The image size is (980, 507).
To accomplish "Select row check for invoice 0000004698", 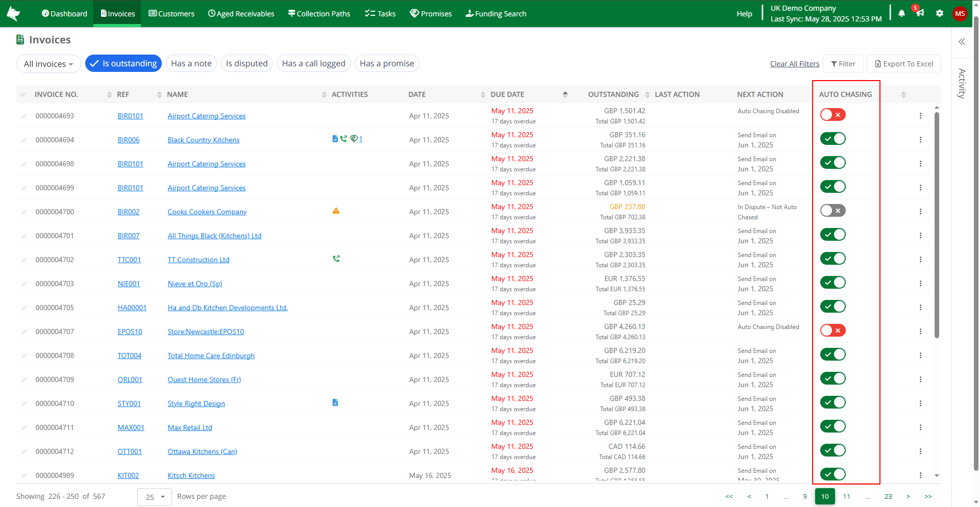I will [x=23, y=164].
